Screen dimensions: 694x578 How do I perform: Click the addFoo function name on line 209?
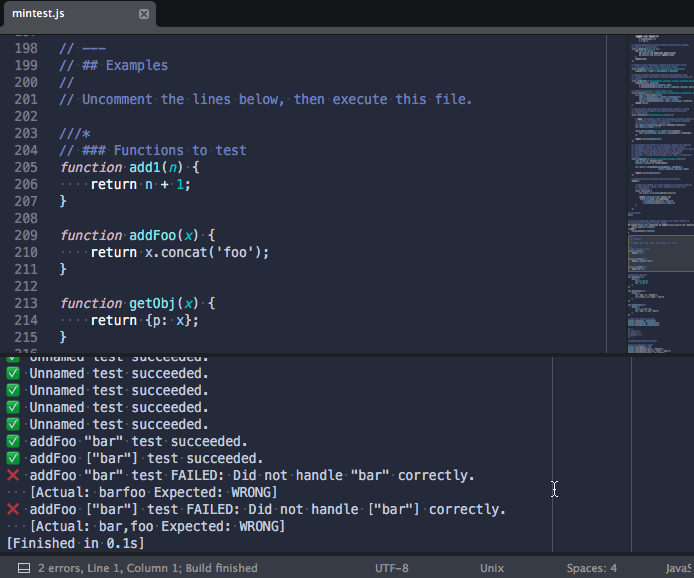(x=153, y=235)
